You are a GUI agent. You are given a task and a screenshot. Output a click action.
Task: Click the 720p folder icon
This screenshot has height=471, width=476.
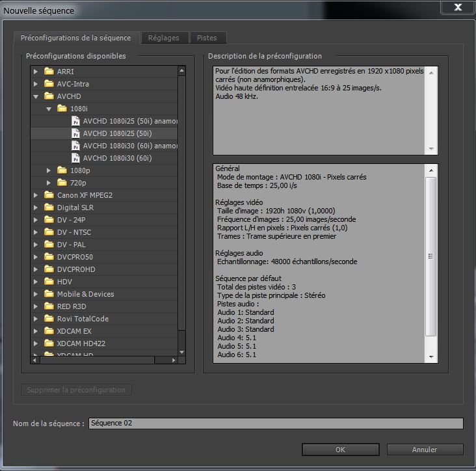tap(62, 183)
